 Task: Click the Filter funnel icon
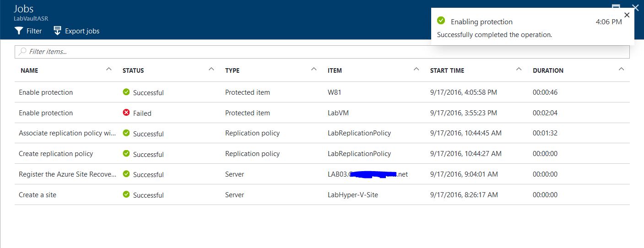pyautogui.click(x=19, y=31)
